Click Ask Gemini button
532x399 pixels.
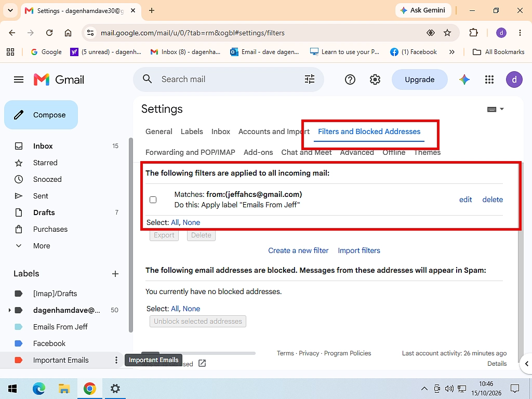coord(423,10)
